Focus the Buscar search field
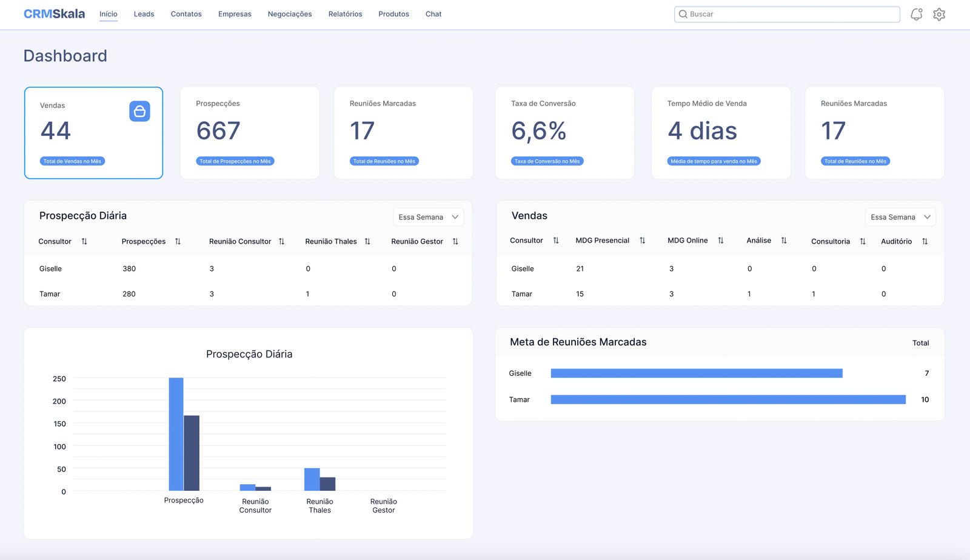Image resolution: width=970 pixels, height=560 pixels. coord(787,14)
